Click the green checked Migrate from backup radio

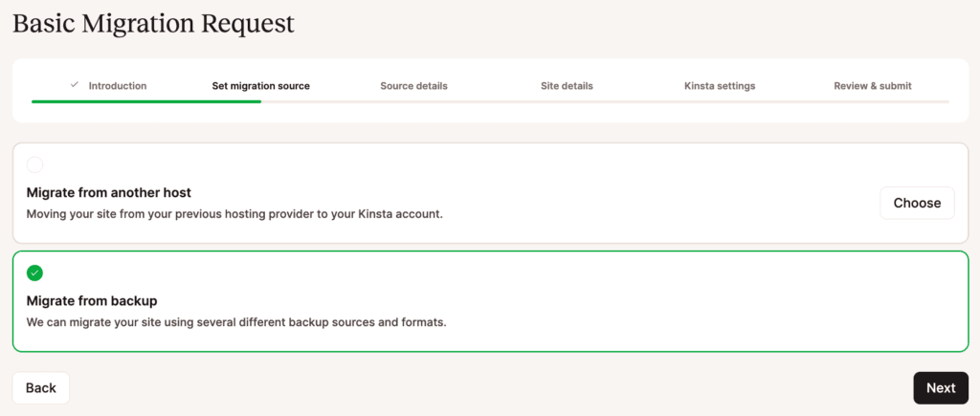(x=35, y=273)
